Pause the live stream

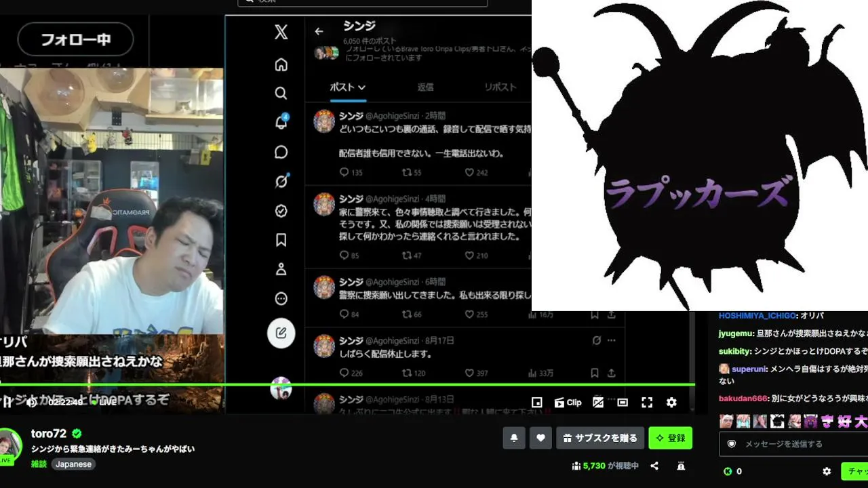coord(8,403)
